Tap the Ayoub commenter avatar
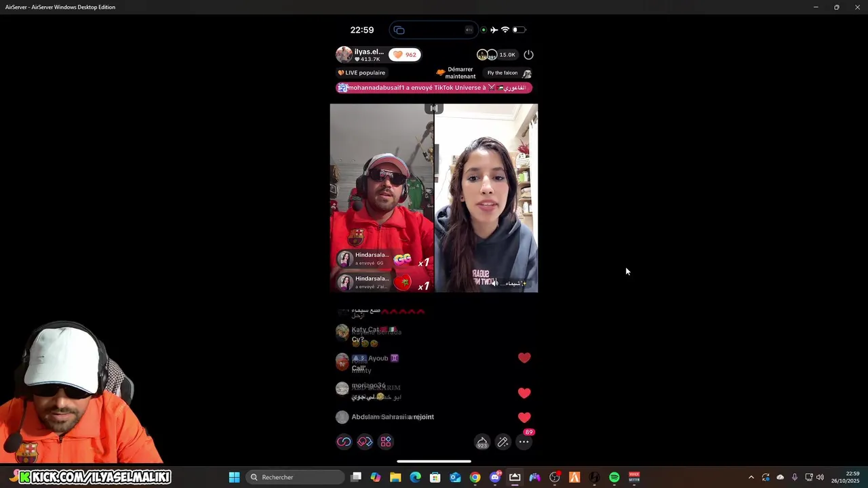The height and width of the screenshot is (488, 868). coord(342,361)
